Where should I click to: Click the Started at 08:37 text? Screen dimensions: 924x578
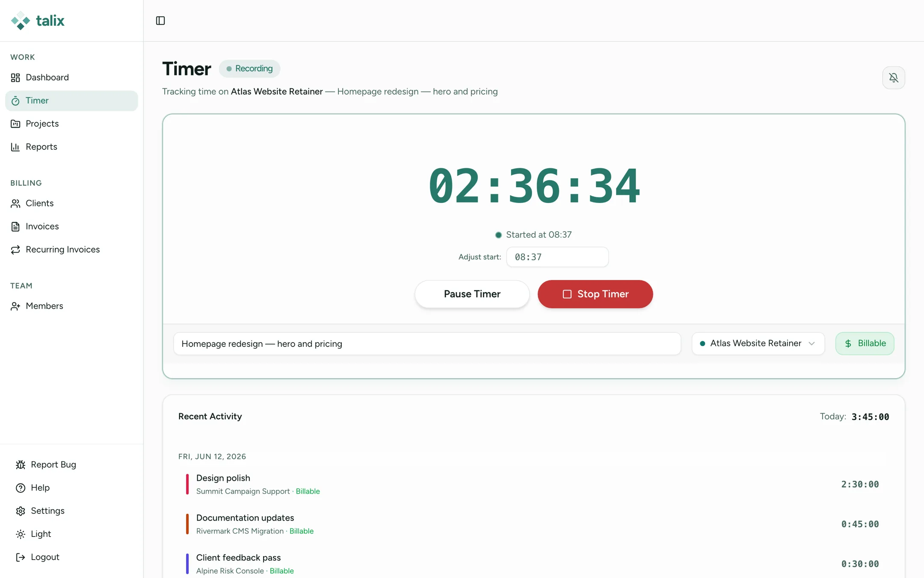click(x=539, y=235)
